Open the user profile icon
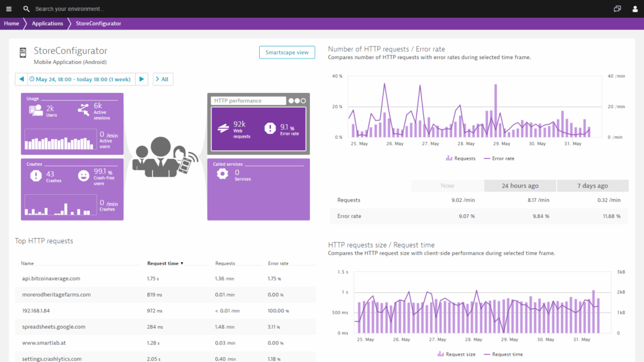The width and height of the screenshot is (644, 362). click(x=635, y=9)
